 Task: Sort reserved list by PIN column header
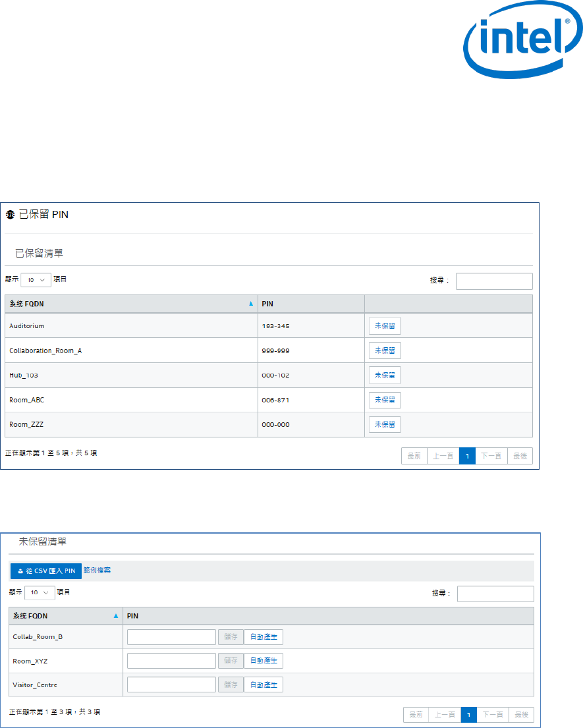(311, 304)
